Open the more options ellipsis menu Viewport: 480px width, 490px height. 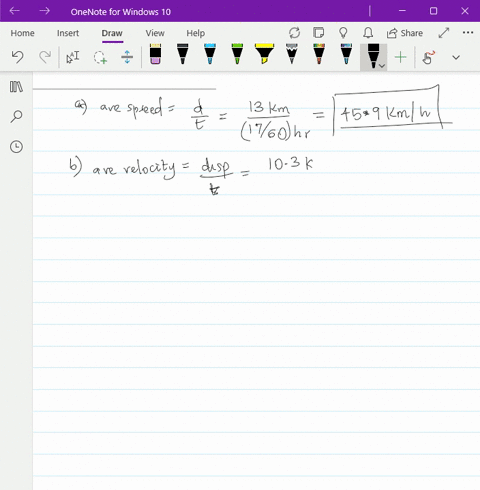pos(468,33)
